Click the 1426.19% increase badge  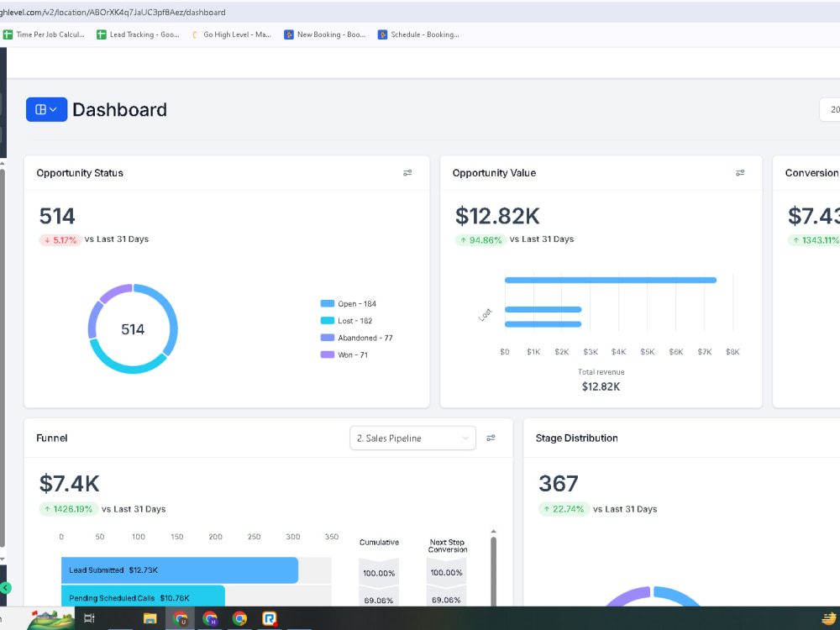pyautogui.click(x=69, y=509)
